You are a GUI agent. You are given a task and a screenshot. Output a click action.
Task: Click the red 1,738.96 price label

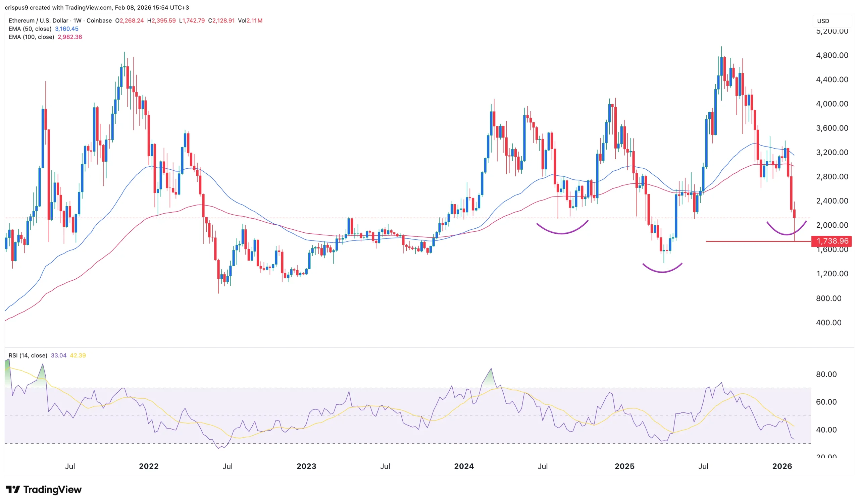pyautogui.click(x=831, y=241)
